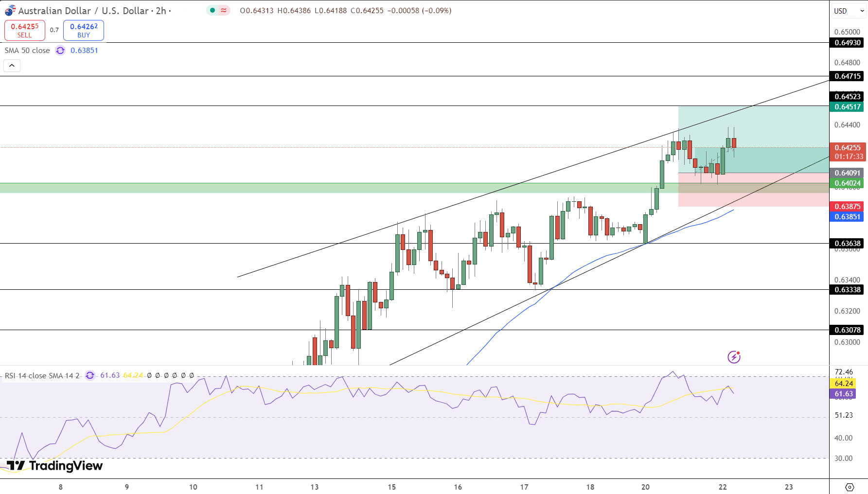Viewport: 868px width, 494px height.
Task: Select the RSI 14 close indicator label
Action: 42,375
